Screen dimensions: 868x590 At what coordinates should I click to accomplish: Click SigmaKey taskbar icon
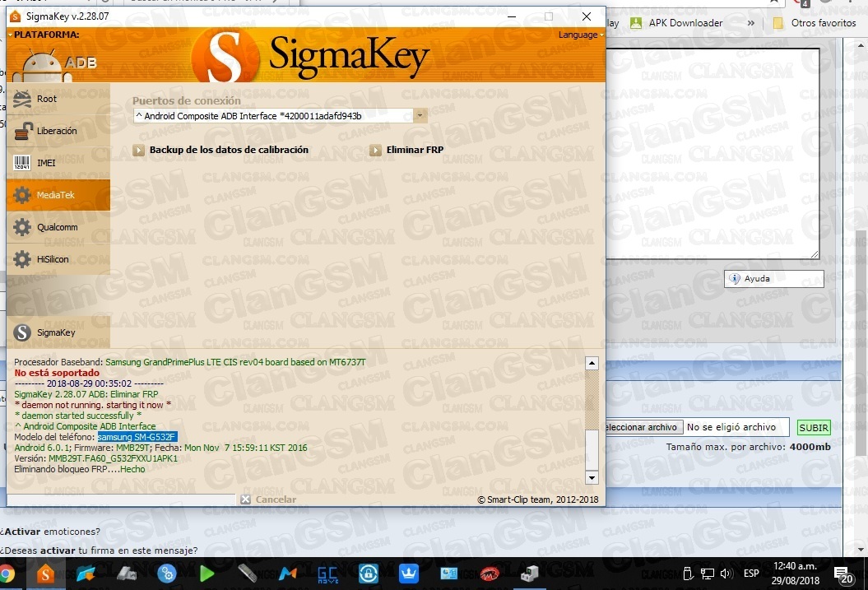tap(45, 574)
